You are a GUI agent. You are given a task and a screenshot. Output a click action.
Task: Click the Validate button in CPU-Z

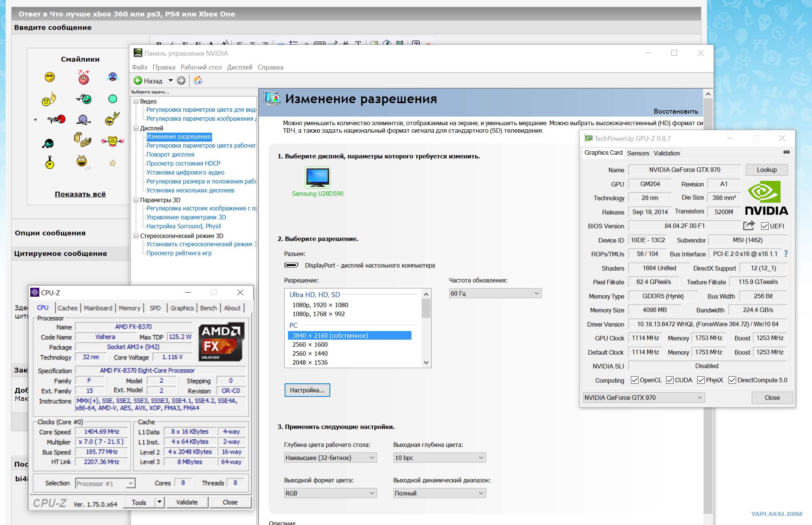(x=187, y=502)
